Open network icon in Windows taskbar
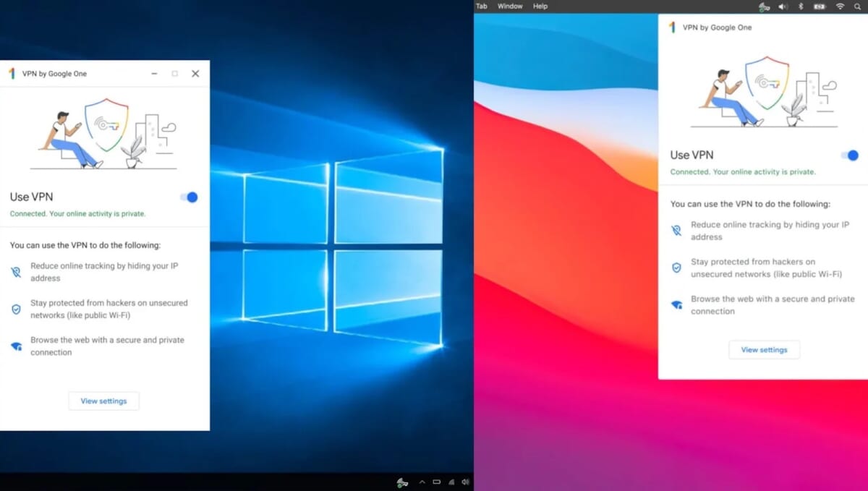Image resolution: width=868 pixels, height=491 pixels. 451,482
